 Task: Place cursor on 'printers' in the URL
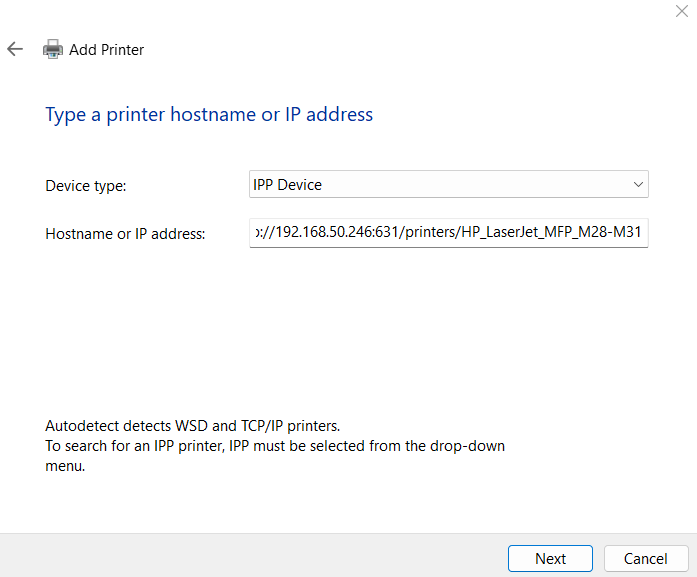(427, 233)
